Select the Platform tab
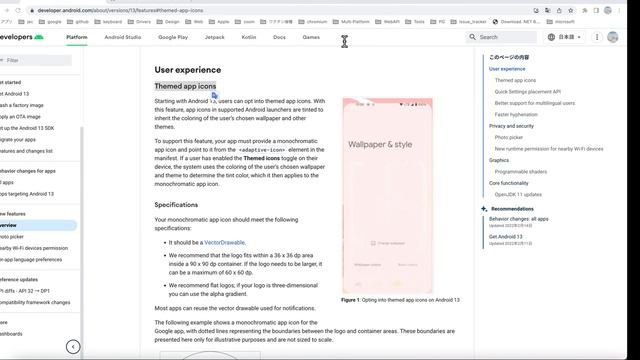This screenshot has width=640, height=360. click(77, 37)
